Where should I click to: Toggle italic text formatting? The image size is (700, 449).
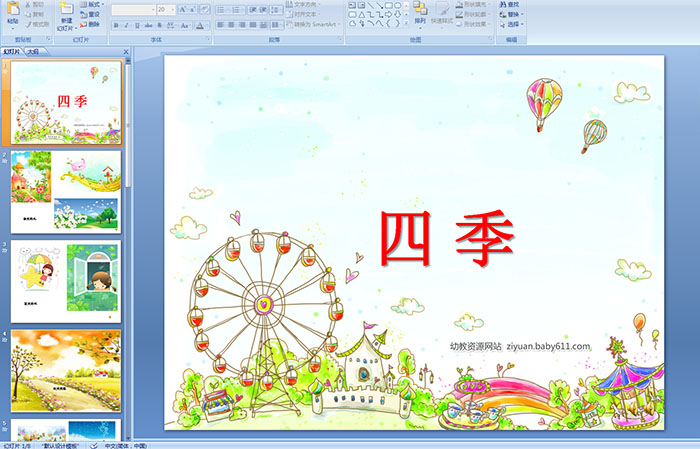(124, 24)
